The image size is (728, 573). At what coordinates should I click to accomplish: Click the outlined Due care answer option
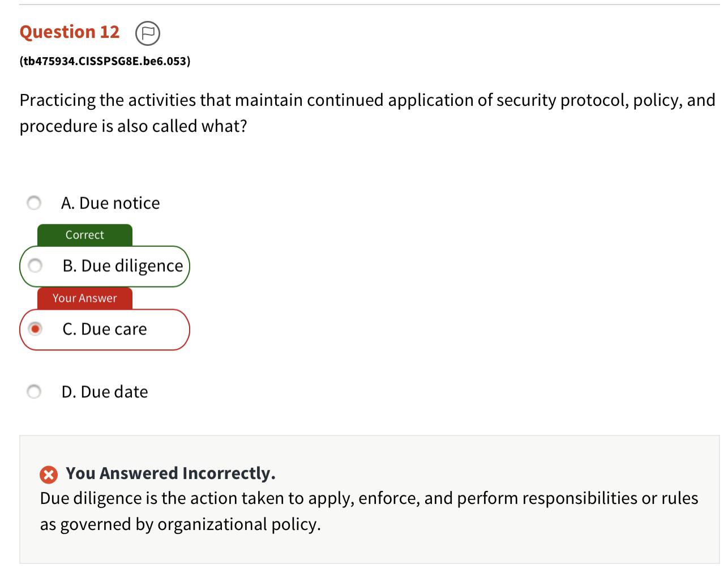105,329
